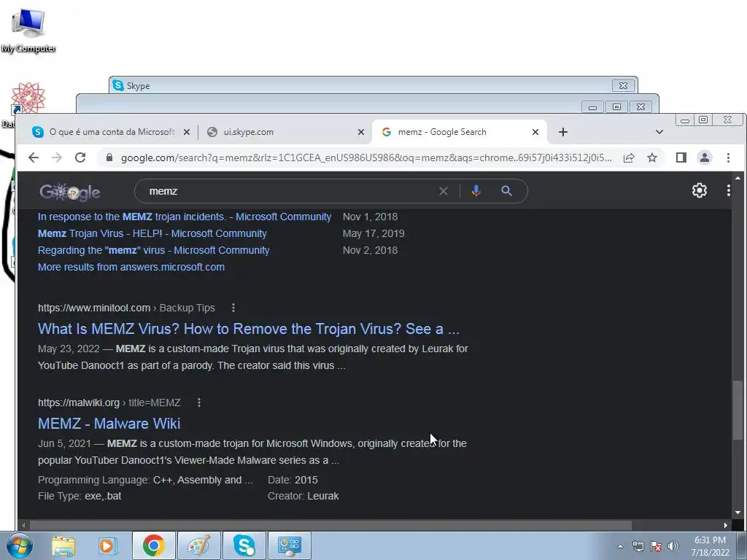Close the Microsoft account Skype tab
This screenshot has width=747, height=560.
187,132
